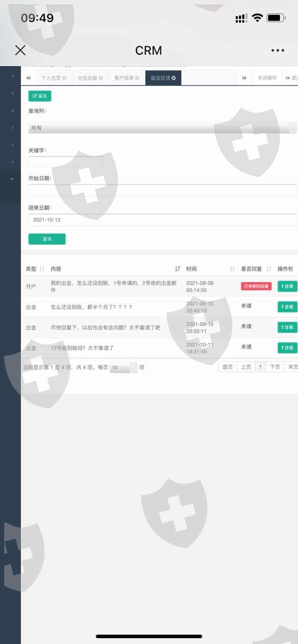The image size is (298, 644).
Task: Expand the sixth sidebar menu chevron
Action: tap(12, 162)
